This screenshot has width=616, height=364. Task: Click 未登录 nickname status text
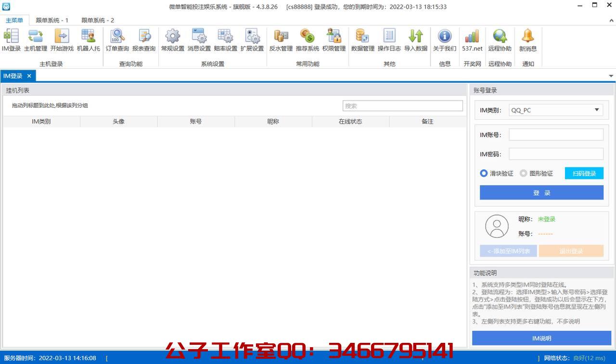point(547,219)
